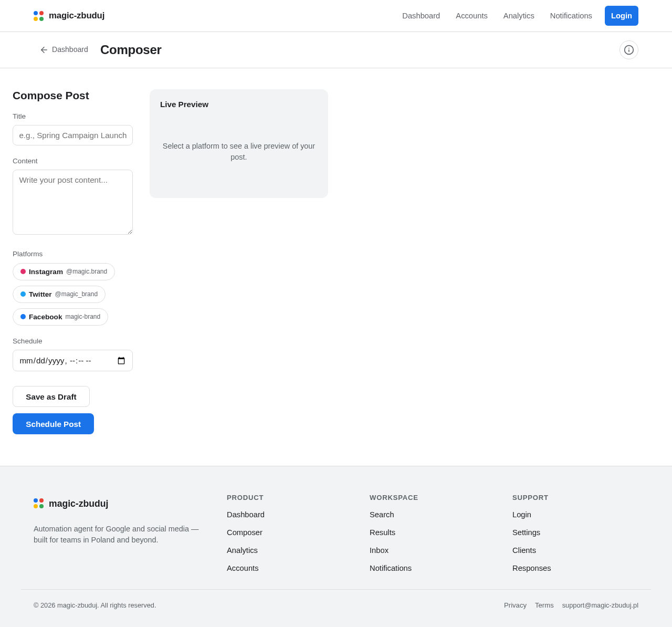Image resolution: width=672 pixels, height=627 pixels.
Task: Open footer Clients link
Action: [x=524, y=550]
